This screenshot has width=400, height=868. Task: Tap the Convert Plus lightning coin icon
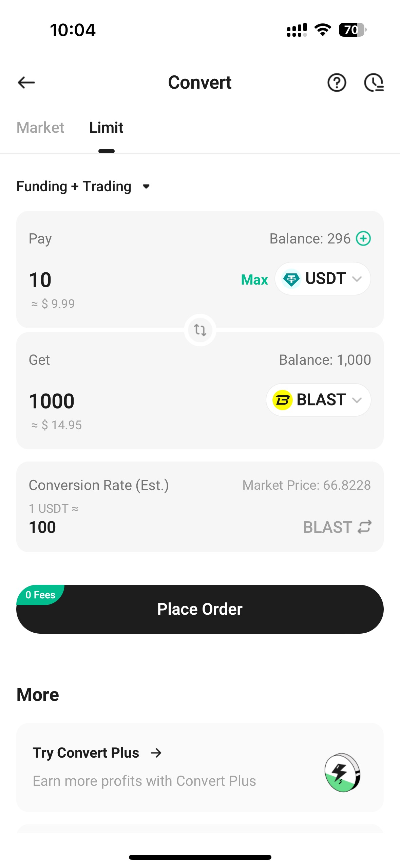pos(342,773)
